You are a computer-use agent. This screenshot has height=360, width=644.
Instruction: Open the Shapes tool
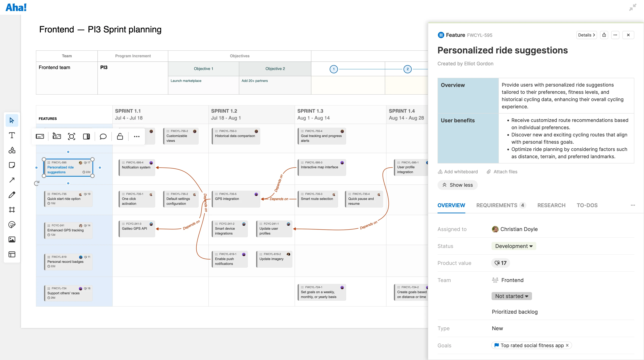tap(12, 150)
